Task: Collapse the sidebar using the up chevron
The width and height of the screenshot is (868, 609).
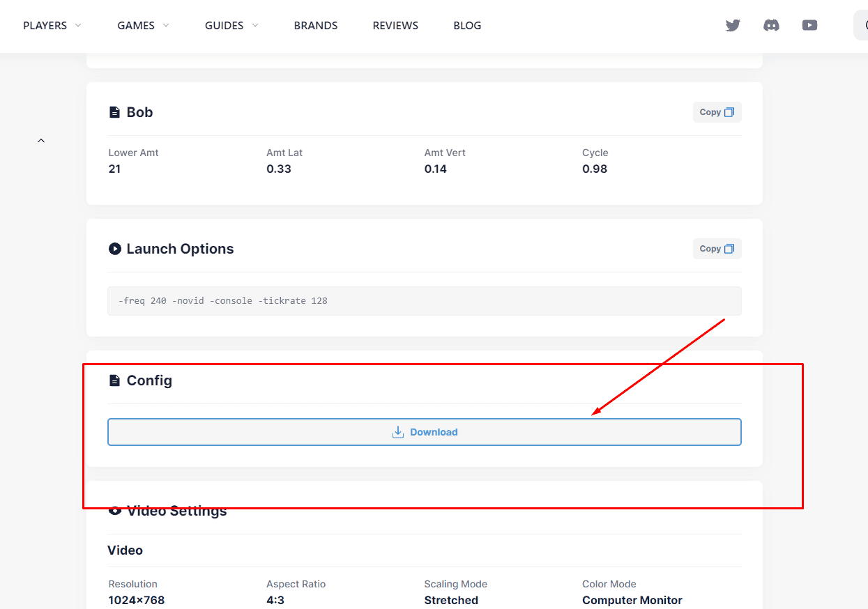Action: point(41,141)
